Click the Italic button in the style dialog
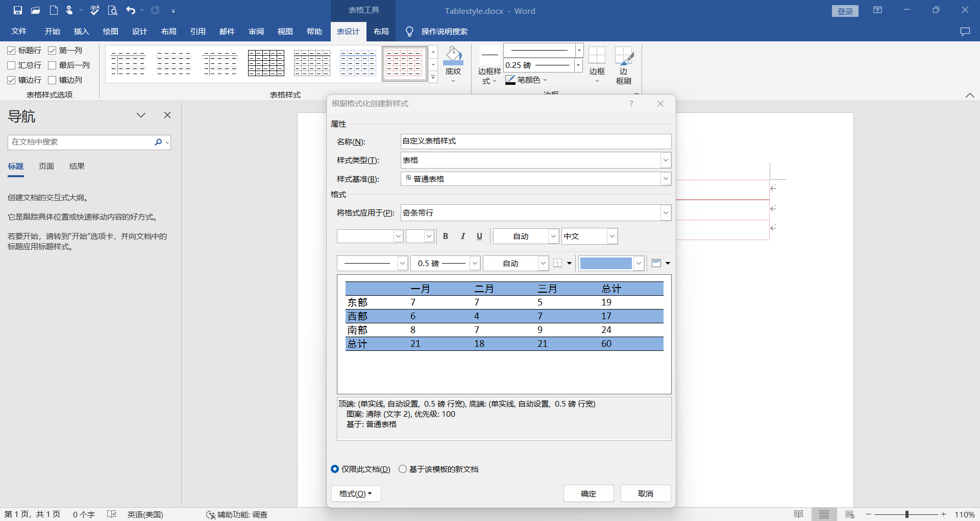Screen dimensions: 980x521 tap(462, 236)
